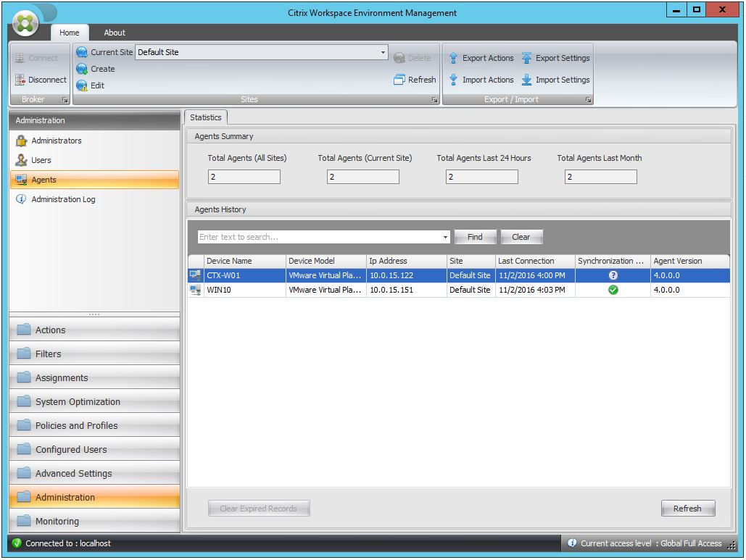The height and width of the screenshot is (560, 746).
Task: Open the search box dropdown arrow
Action: pyautogui.click(x=444, y=237)
